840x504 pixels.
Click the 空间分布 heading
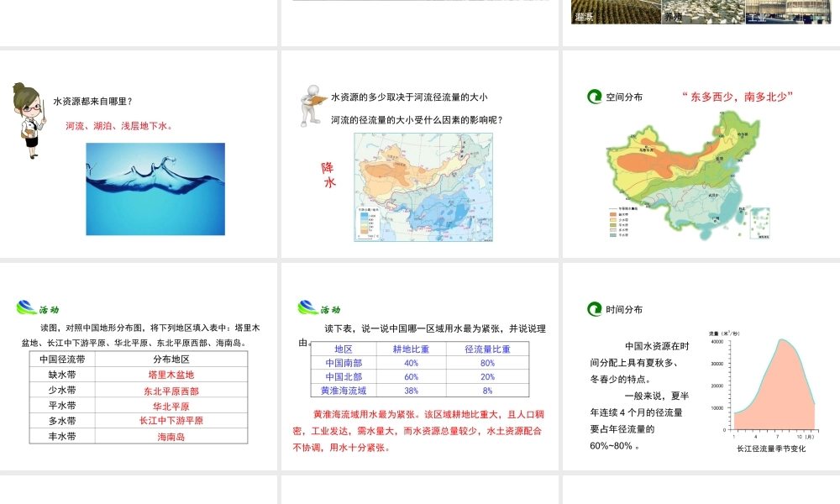pyautogui.click(x=624, y=97)
